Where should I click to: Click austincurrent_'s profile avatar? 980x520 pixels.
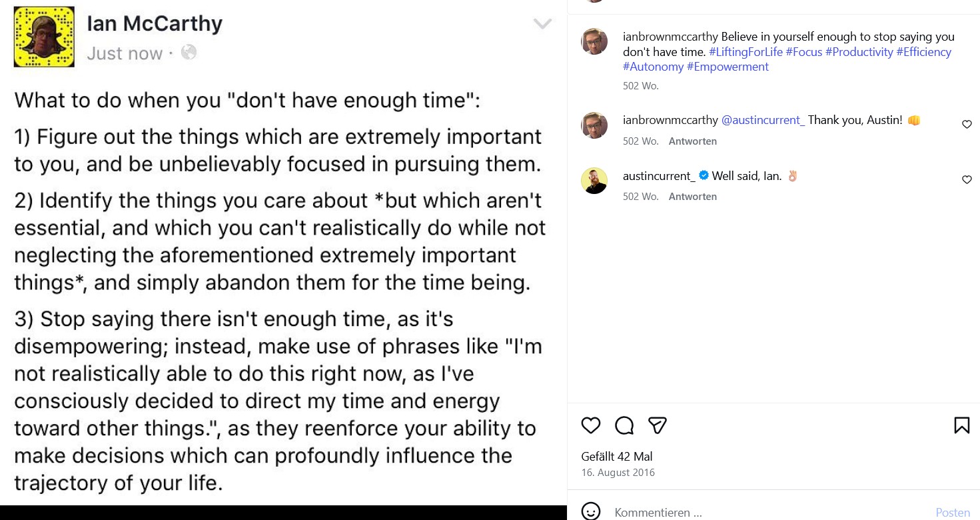[594, 181]
